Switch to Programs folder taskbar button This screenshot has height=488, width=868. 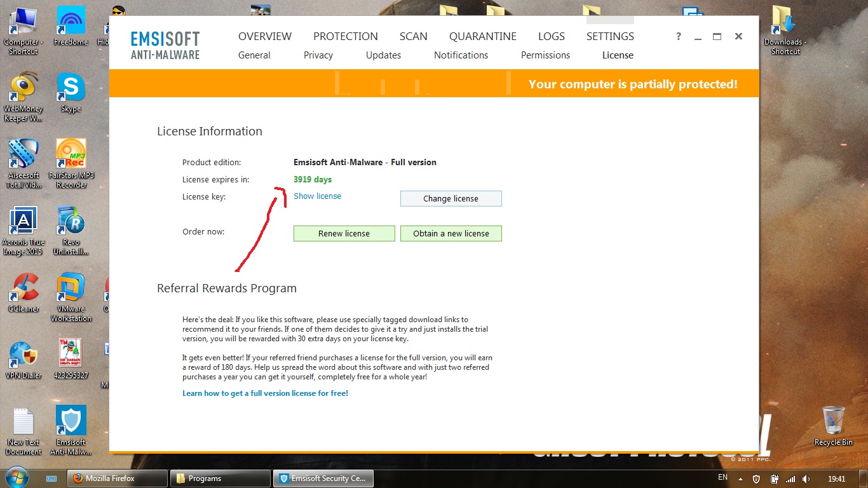220,478
